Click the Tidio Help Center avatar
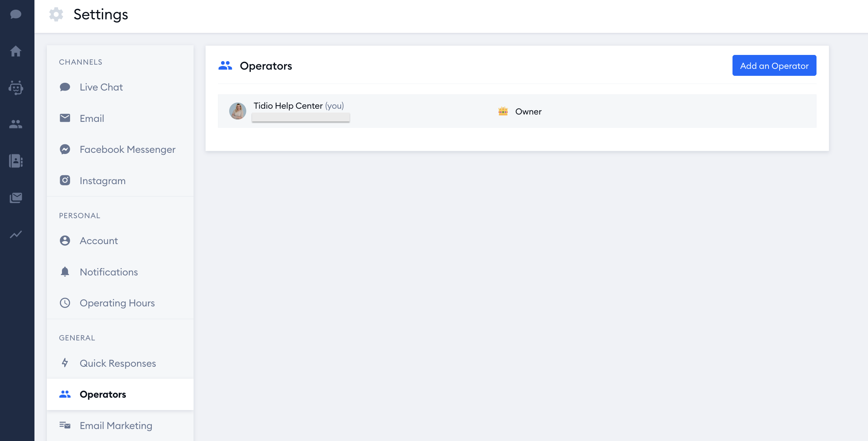 238,111
